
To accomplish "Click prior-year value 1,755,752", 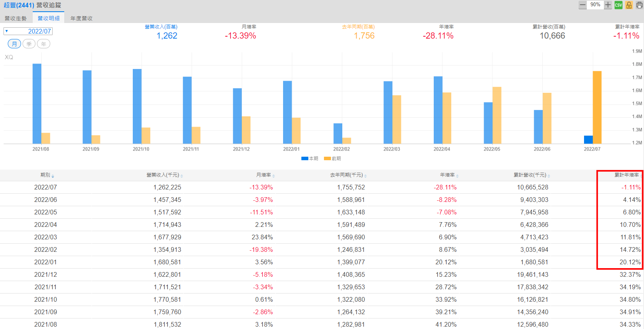I will pos(351,187).
